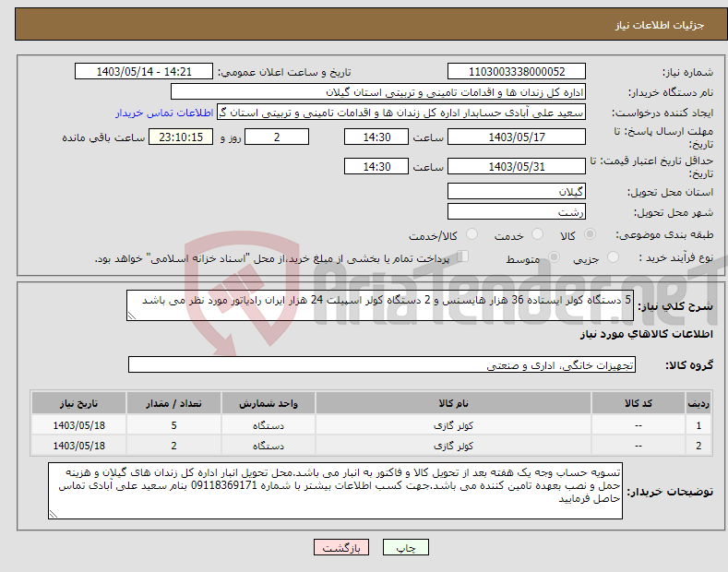Click the اطلاعات کالاهای مورد نیاز heading
728x572 pixels.
click(x=646, y=334)
